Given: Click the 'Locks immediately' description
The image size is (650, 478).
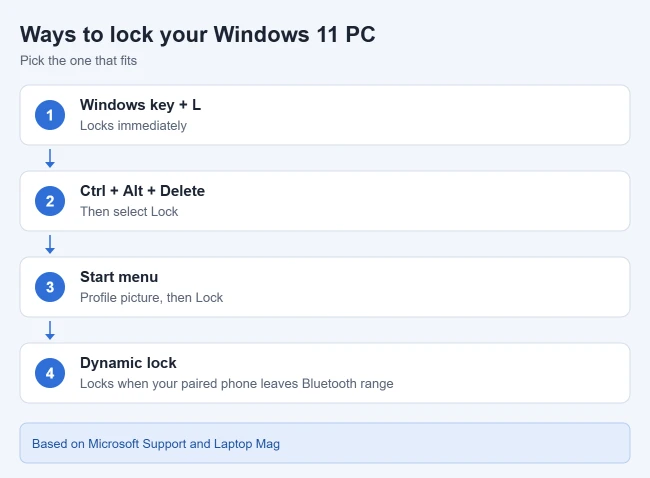Looking at the screenshot, I should coord(133,126).
